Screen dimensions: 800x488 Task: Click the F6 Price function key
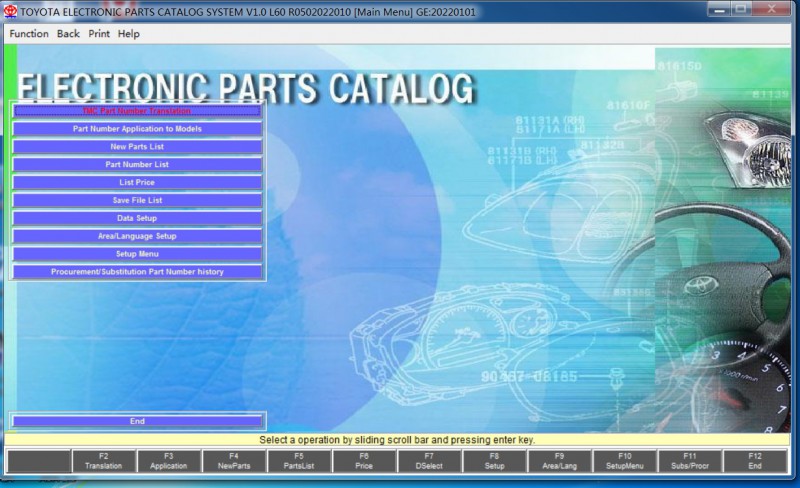364,461
